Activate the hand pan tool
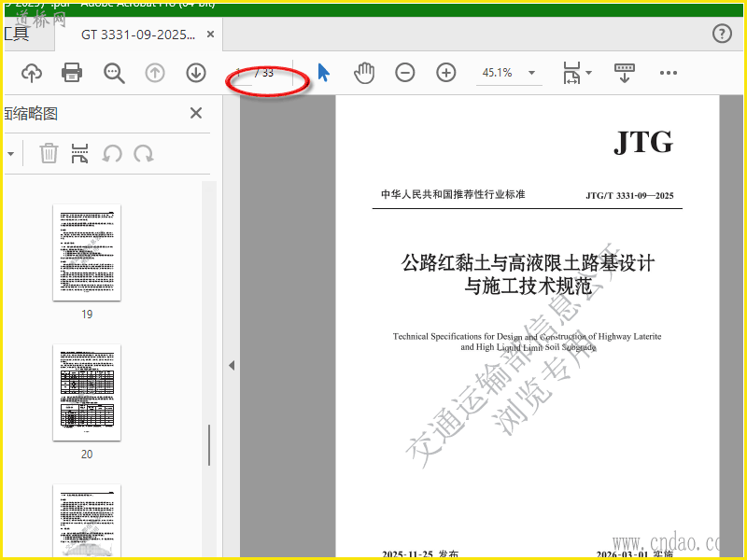Viewport: 747px width, 560px height. 364,73
